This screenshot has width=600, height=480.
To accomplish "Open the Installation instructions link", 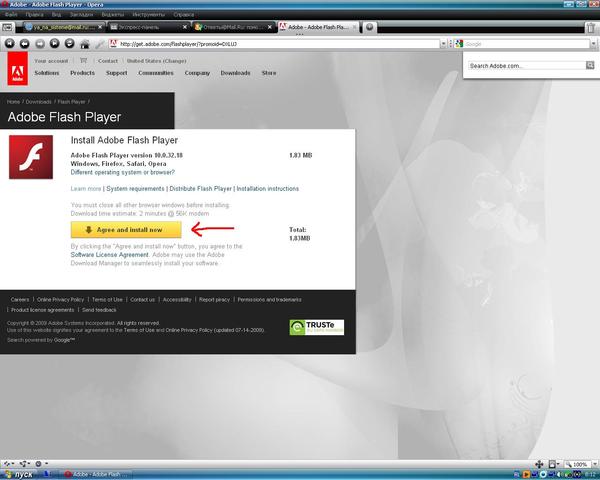I will pos(267,189).
